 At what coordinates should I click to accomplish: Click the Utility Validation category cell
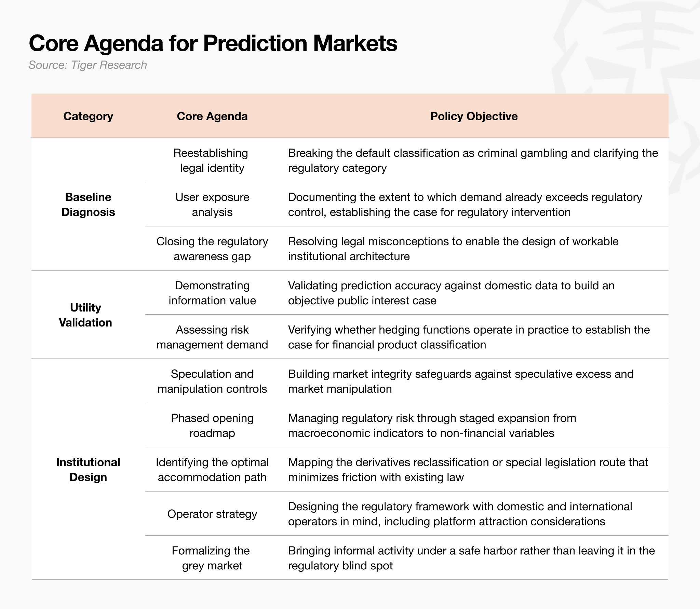pos(85,315)
